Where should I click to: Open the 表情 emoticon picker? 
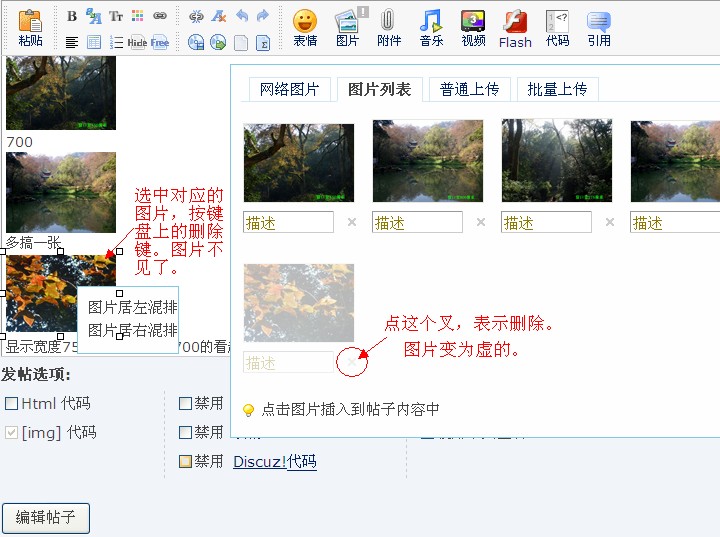point(305,27)
